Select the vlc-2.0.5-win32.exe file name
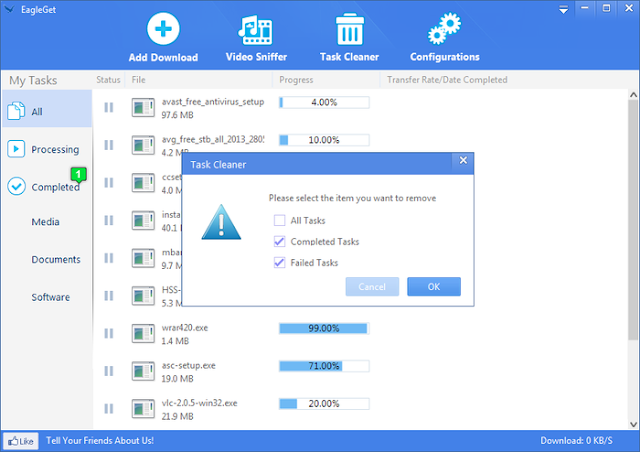640x452 pixels. coord(199,403)
